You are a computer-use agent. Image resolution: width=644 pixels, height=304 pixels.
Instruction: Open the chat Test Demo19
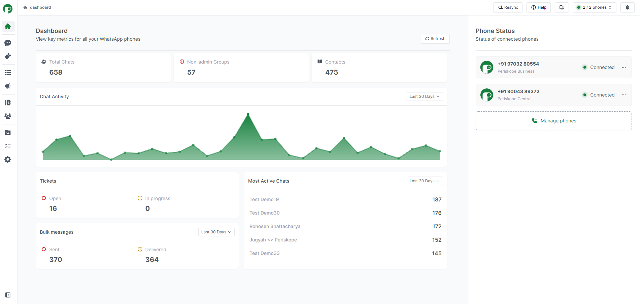tap(264, 199)
